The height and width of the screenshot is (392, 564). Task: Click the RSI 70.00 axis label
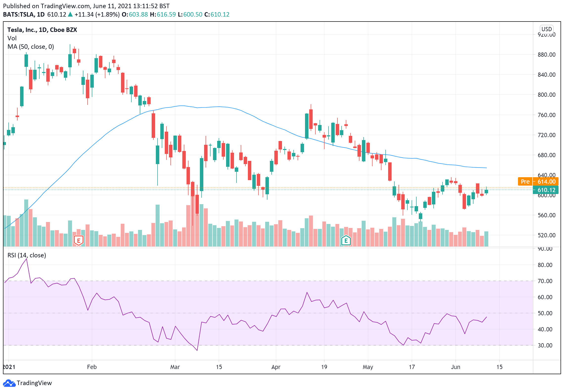[x=545, y=281]
